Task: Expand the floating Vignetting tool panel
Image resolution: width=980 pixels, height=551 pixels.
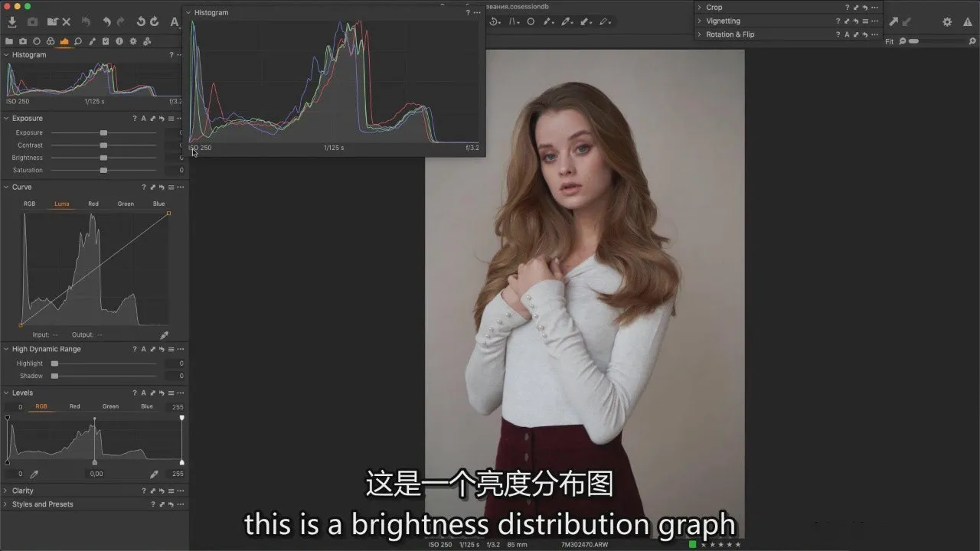Action: tap(700, 21)
